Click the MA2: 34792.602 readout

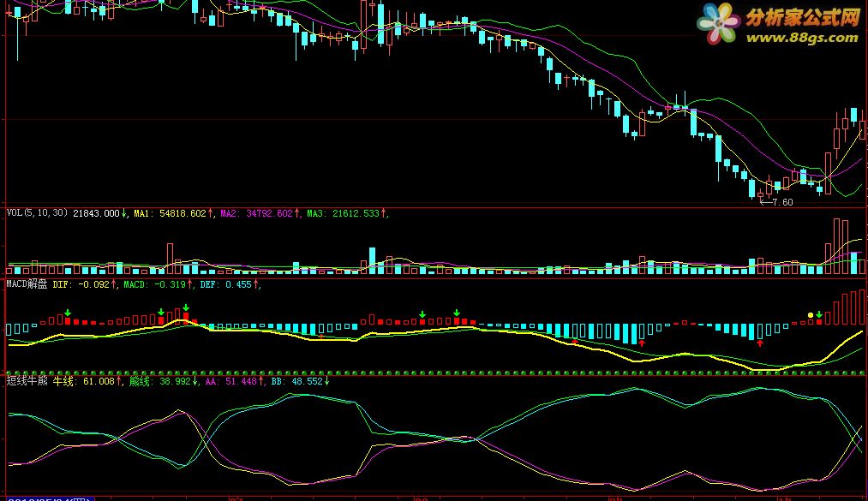(256, 213)
